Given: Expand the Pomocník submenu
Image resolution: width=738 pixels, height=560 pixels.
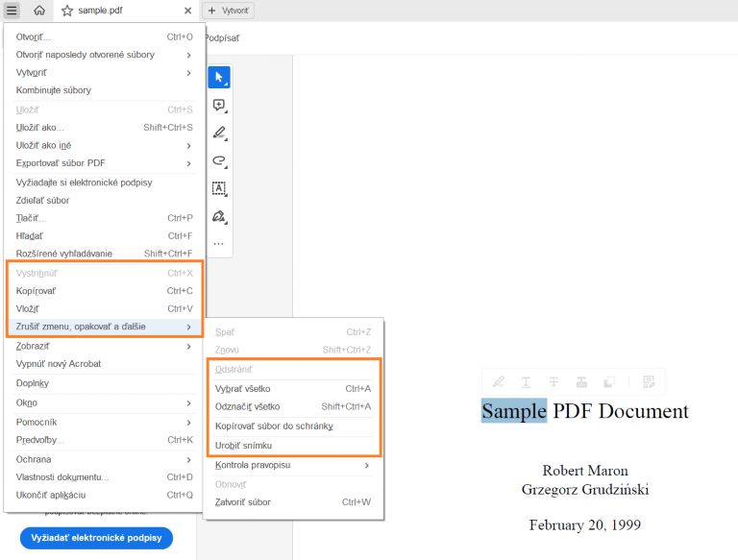Looking at the screenshot, I should [x=104, y=422].
